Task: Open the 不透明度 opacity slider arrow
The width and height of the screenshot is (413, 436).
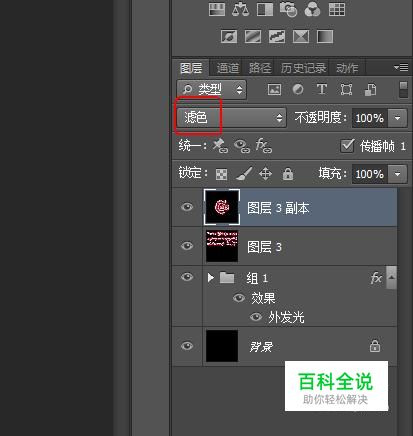Action: pyautogui.click(x=397, y=118)
